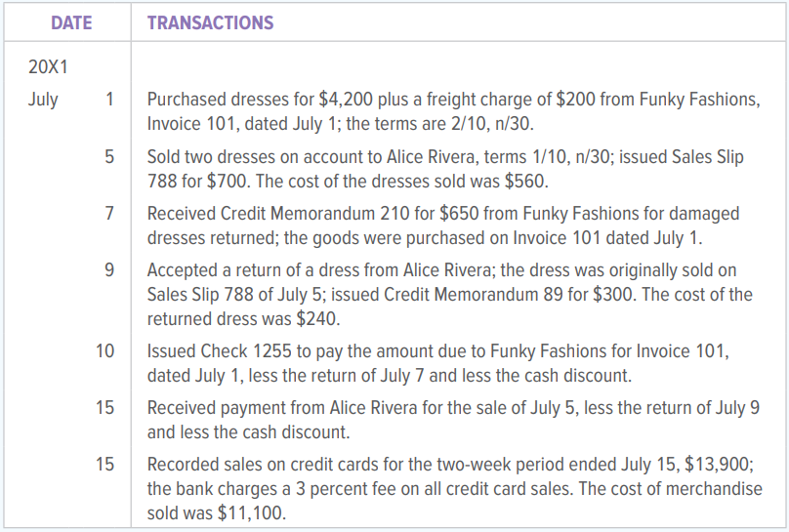Click day 15 beside credit card sales entry
789x532 pixels.
pyautogui.click(x=105, y=465)
